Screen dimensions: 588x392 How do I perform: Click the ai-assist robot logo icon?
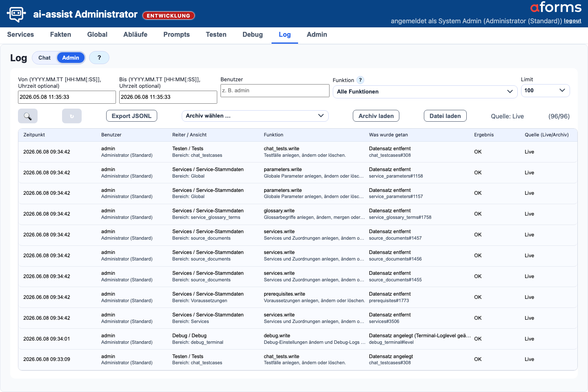click(16, 14)
